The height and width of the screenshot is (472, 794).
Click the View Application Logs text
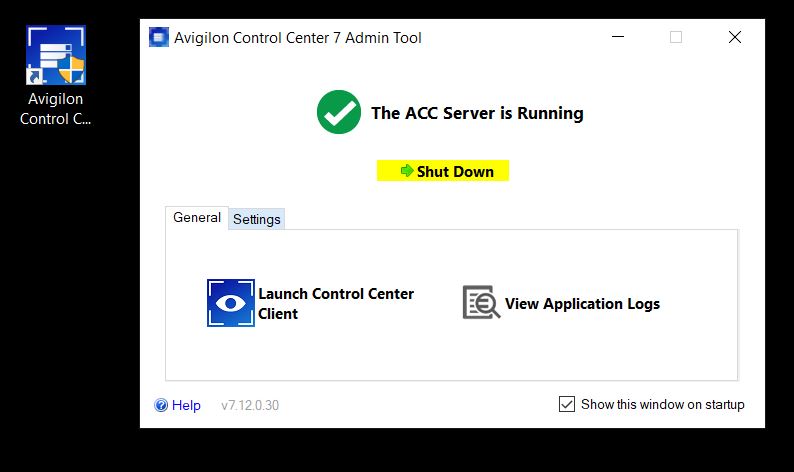582,303
